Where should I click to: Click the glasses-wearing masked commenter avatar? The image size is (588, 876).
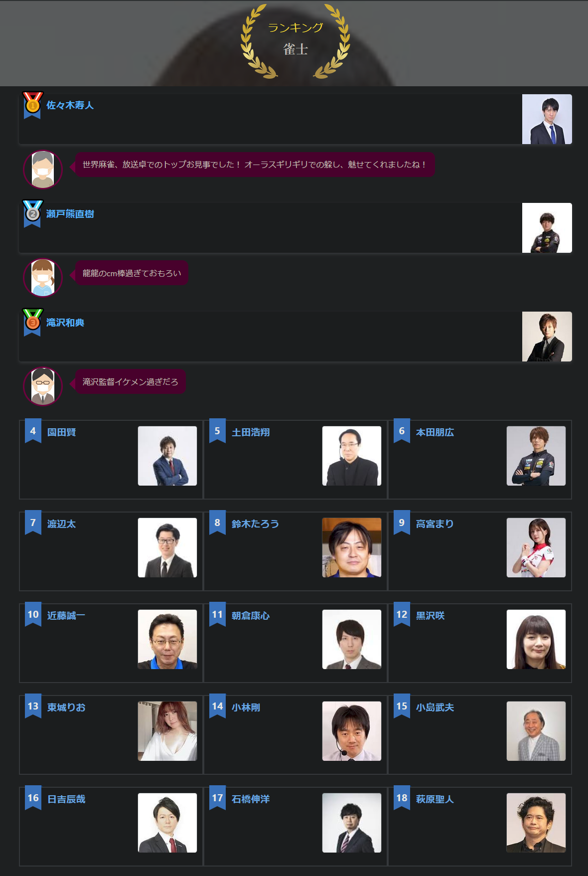point(43,386)
